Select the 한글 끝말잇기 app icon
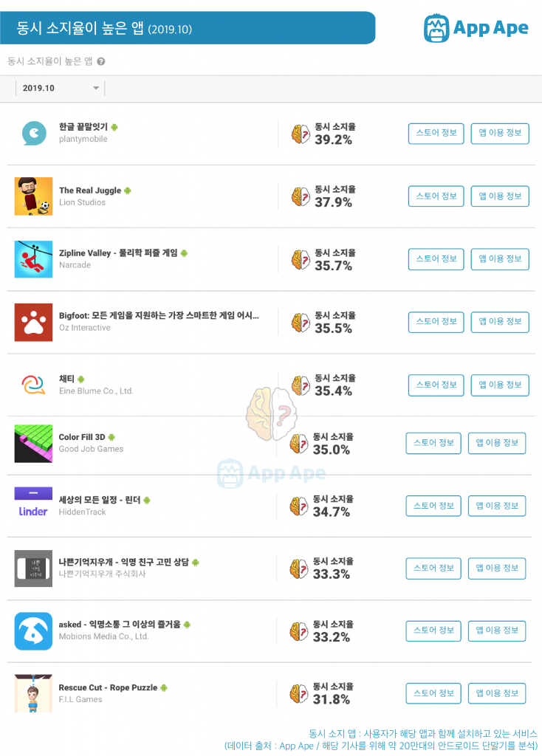Image resolution: width=542 pixels, height=756 pixels. point(34,133)
